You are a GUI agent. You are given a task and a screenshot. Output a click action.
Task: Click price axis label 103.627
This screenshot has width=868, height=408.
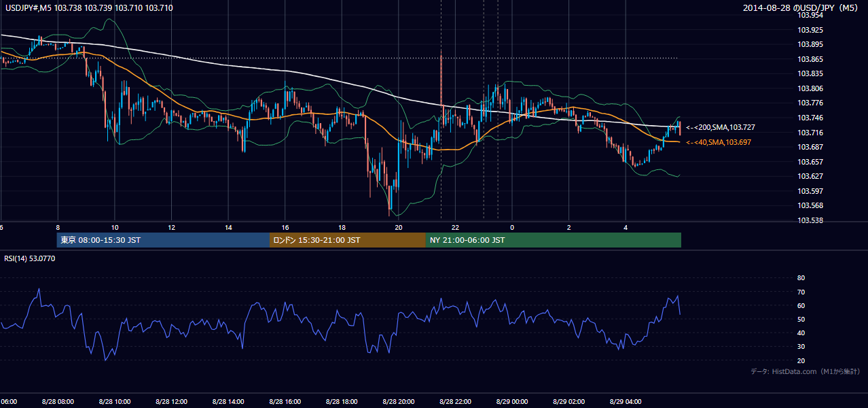pyautogui.click(x=810, y=176)
